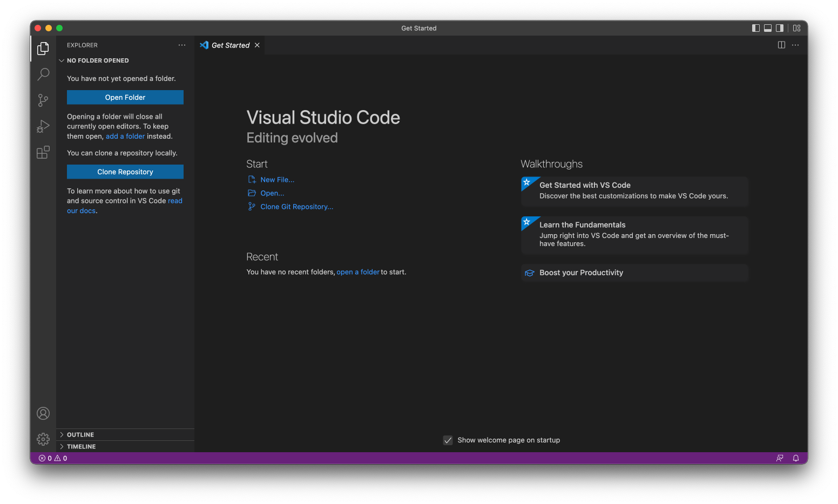This screenshot has height=504, width=838.
Task: Open the Search view icon
Action: 43,74
